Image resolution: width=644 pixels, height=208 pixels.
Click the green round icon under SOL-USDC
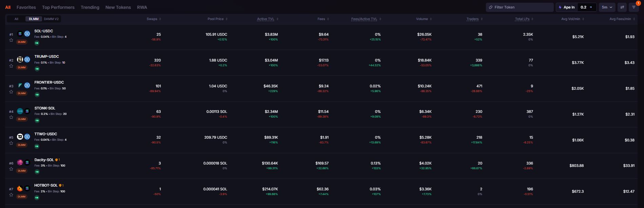coord(37,43)
